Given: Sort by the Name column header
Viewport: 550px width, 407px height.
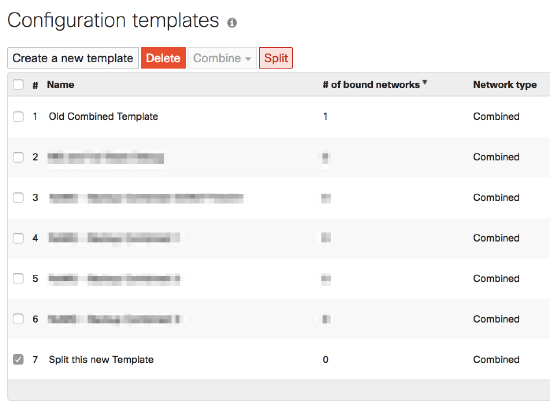Looking at the screenshot, I should click(61, 85).
